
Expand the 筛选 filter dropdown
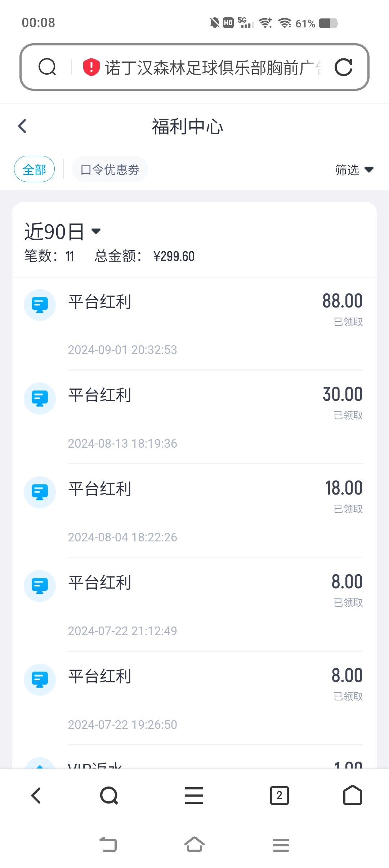(x=354, y=169)
